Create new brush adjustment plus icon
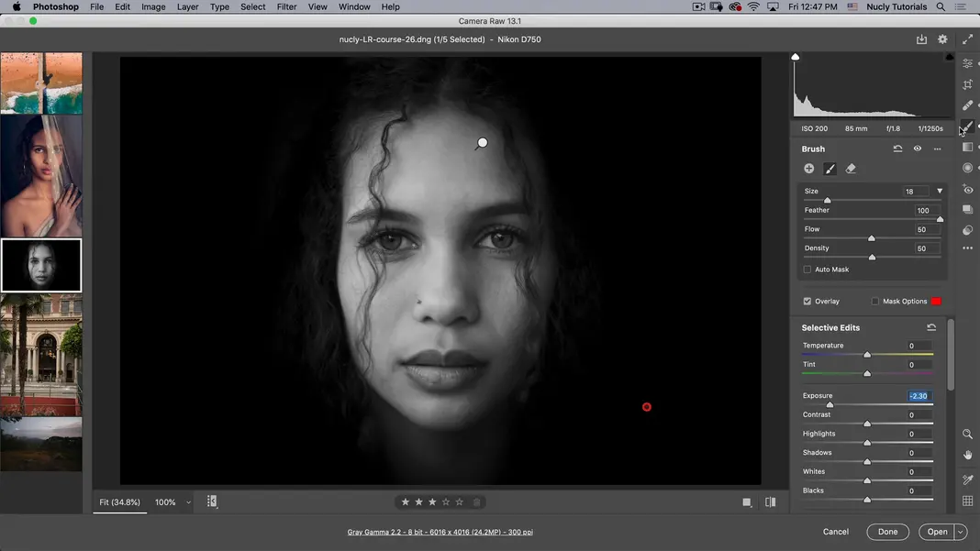The image size is (980, 551). coord(808,169)
